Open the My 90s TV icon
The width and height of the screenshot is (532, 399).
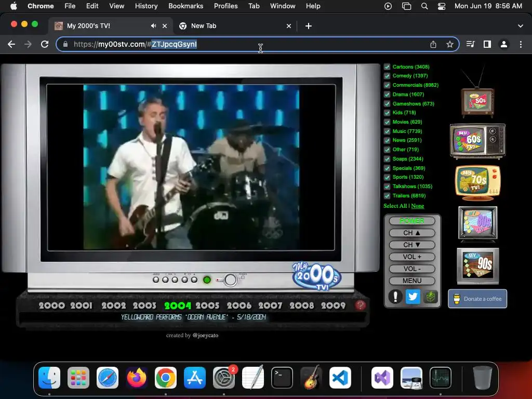(478, 265)
